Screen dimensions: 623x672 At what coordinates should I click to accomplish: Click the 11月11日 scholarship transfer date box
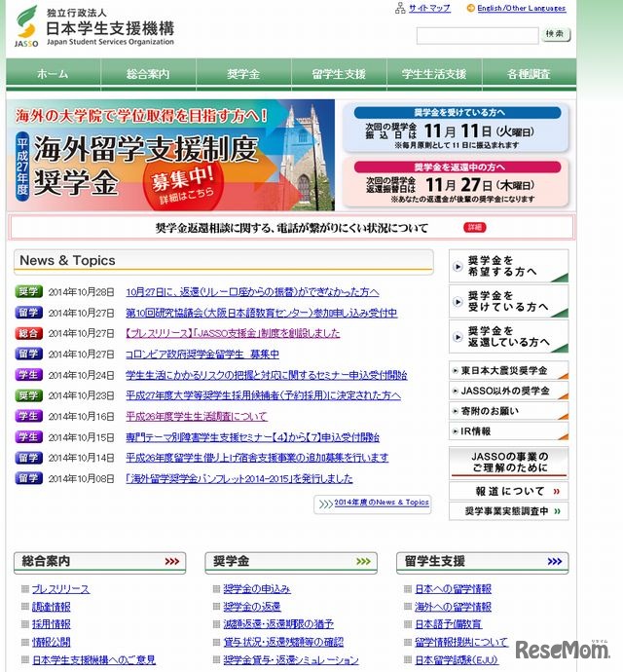pyautogui.click(x=457, y=128)
